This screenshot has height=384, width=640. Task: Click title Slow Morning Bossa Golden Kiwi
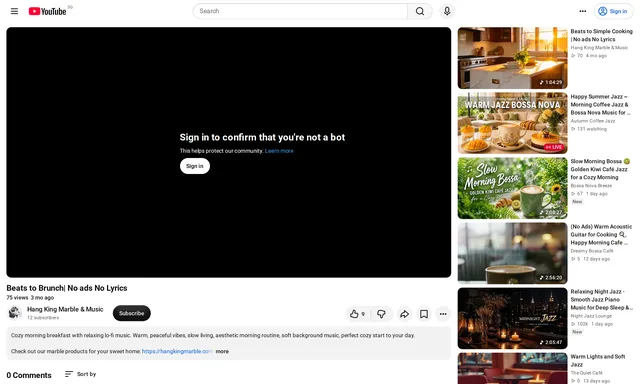tap(600, 169)
